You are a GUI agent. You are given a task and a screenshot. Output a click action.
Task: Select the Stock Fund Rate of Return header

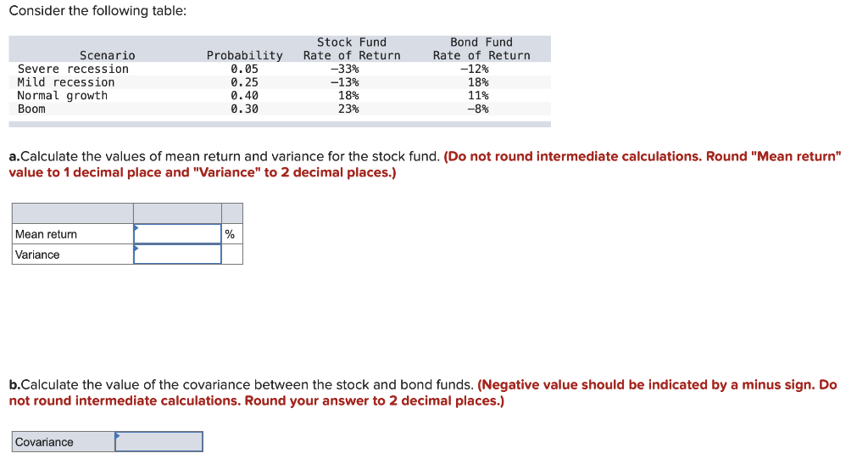[352, 48]
